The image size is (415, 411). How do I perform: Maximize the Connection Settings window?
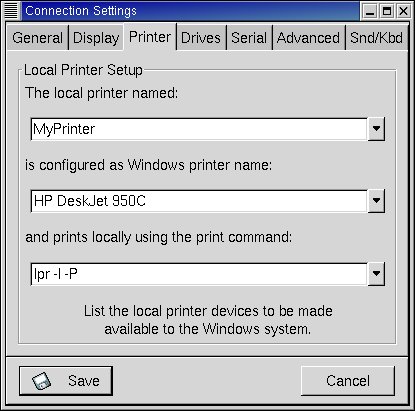(387, 11)
